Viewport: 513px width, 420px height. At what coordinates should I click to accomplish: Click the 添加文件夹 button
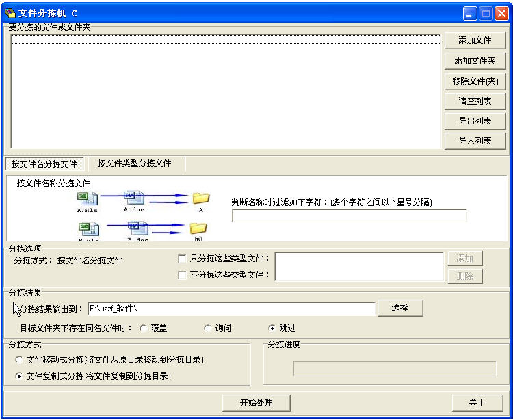(475, 60)
